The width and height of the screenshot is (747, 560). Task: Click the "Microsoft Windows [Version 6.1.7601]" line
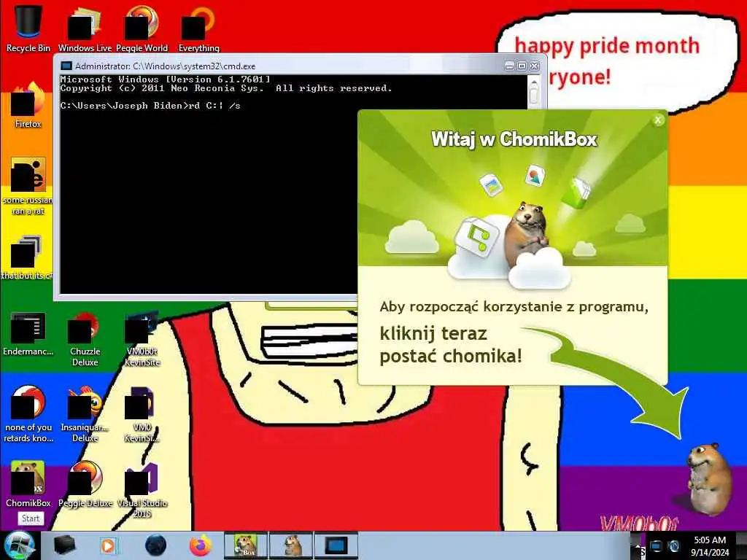click(x=166, y=79)
